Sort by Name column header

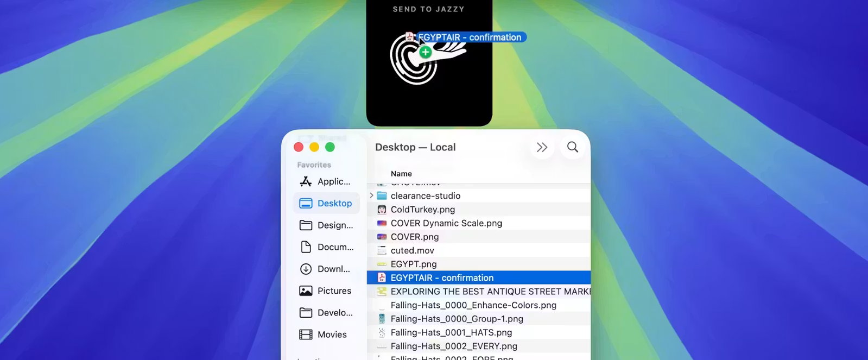401,174
